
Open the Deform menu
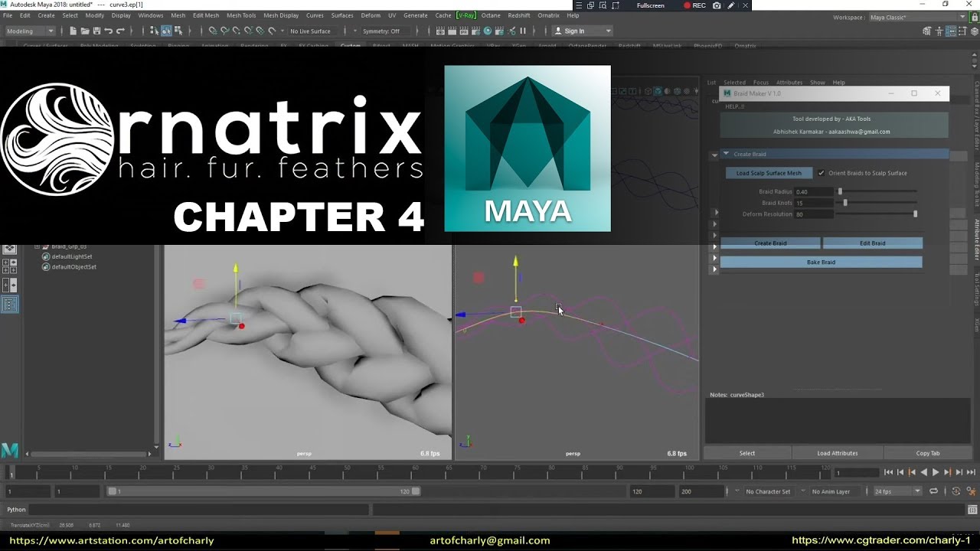coord(371,15)
